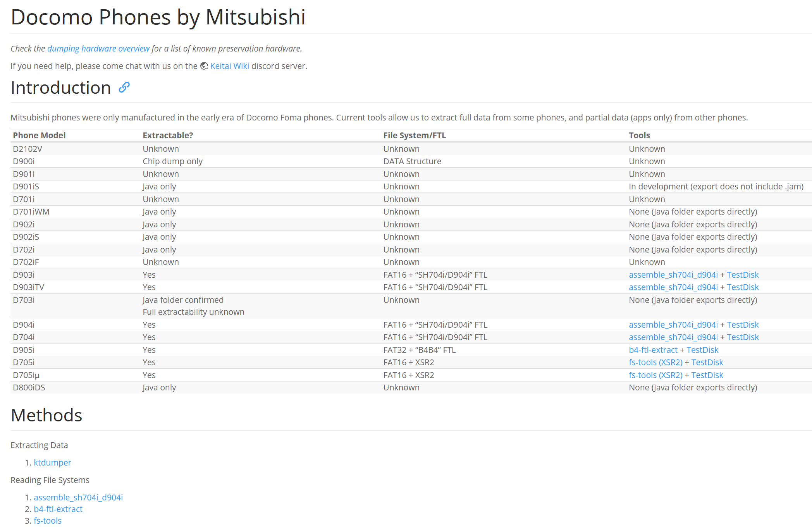Viewport: 812px width, 531px height.
Task: Open assemble_sh704i_d904i link in D903i row
Action: coord(673,275)
